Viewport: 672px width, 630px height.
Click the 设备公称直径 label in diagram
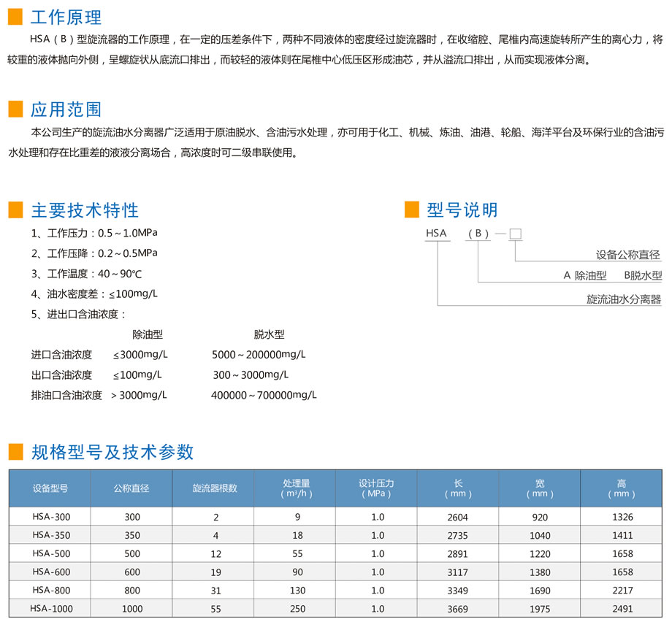pos(628,255)
